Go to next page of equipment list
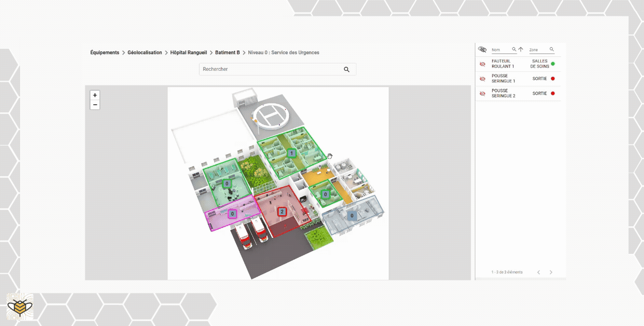 click(x=551, y=272)
